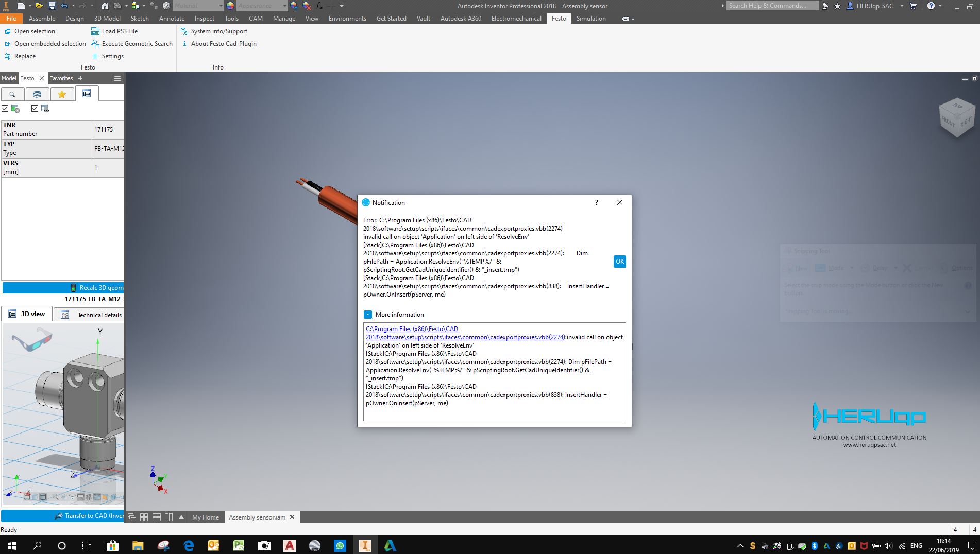Switch to the Assemble ribbon tab
Viewport: 980px width, 554px height.
(x=42, y=18)
